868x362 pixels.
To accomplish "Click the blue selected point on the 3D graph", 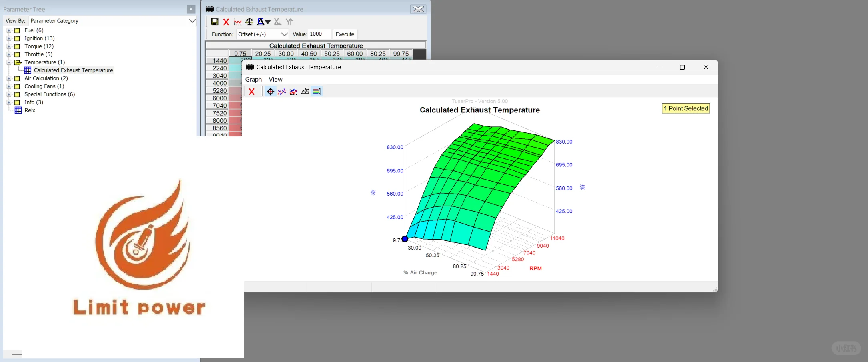I will click(405, 239).
